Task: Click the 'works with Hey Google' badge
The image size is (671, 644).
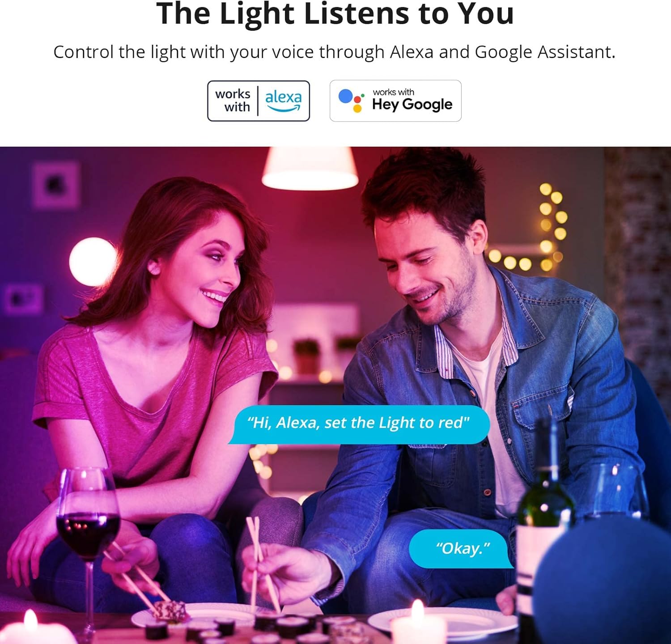Action: 395,101
